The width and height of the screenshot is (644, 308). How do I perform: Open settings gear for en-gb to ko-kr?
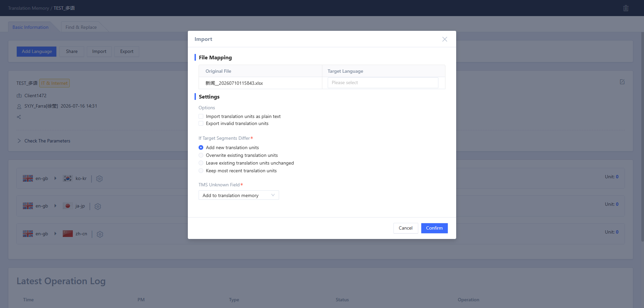[x=99, y=179]
